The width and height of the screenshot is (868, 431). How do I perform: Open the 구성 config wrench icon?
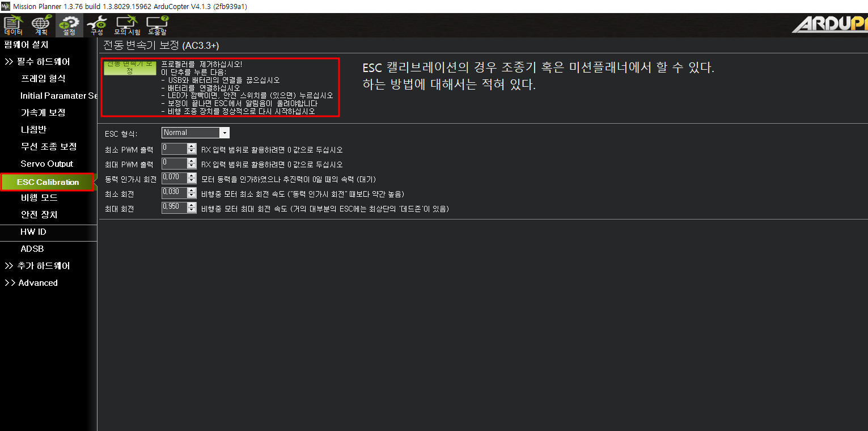coord(97,26)
